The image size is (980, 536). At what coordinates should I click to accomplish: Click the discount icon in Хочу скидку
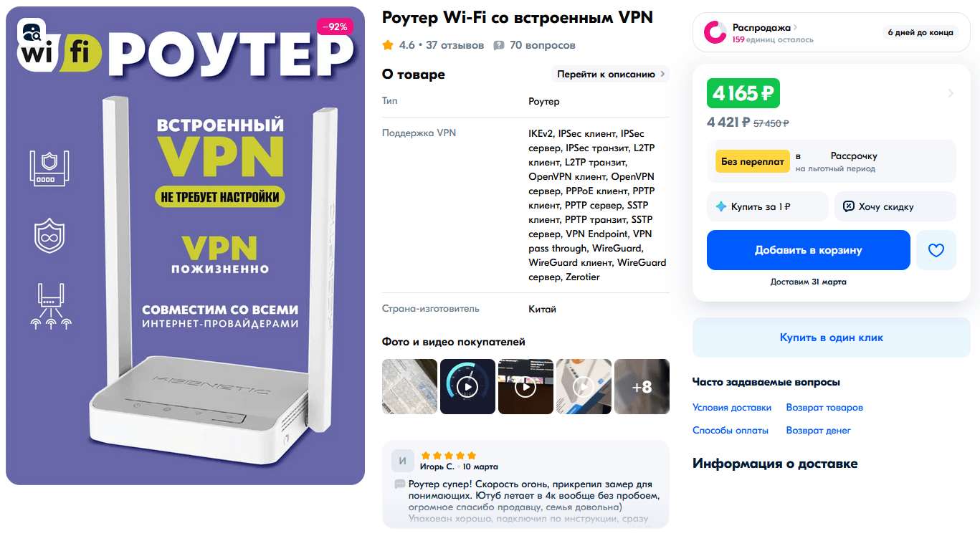pyautogui.click(x=848, y=206)
